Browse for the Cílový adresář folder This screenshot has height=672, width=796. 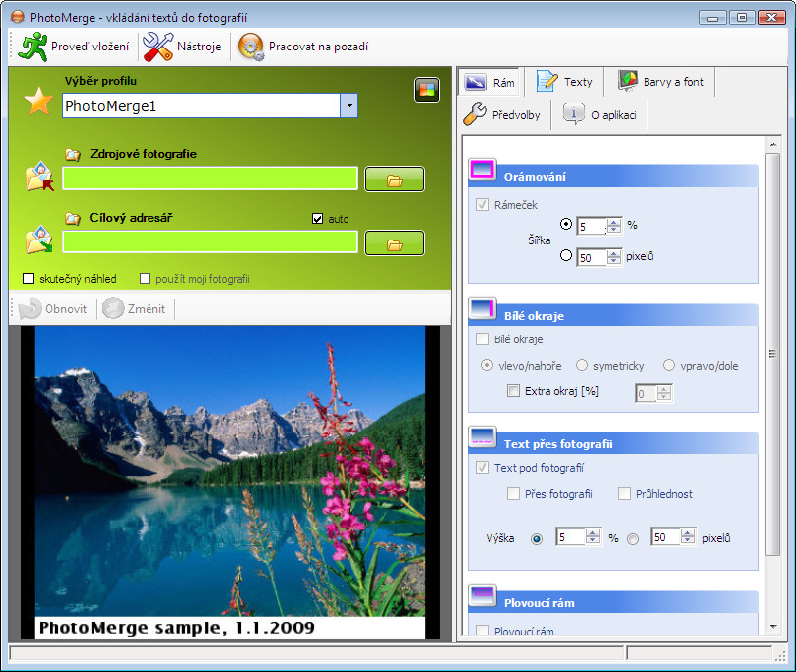(x=394, y=243)
